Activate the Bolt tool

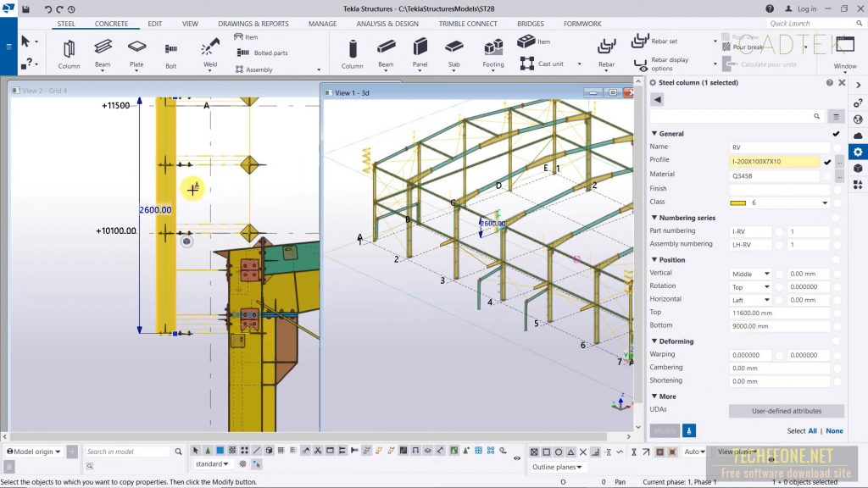pyautogui.click(x=171, y=53)
